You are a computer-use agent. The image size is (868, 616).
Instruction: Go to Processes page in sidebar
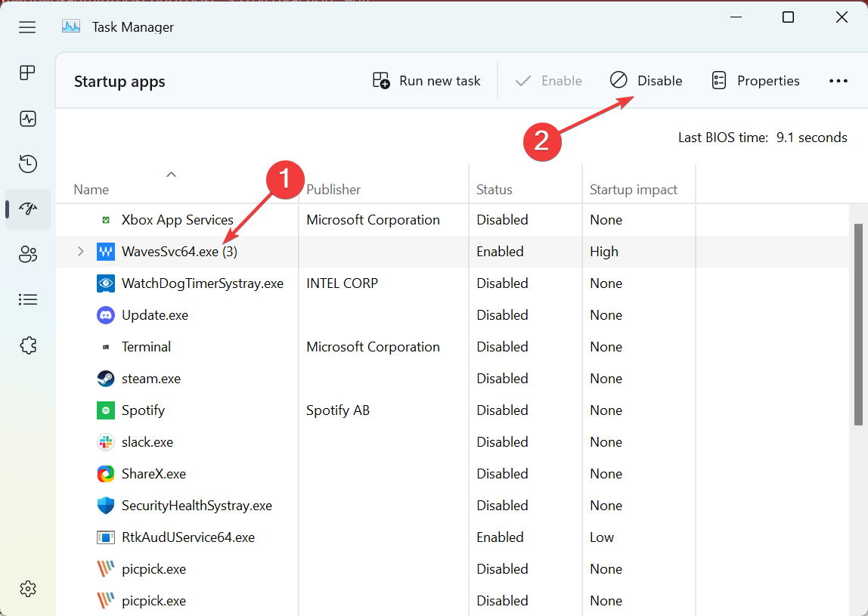pos(28,73)
